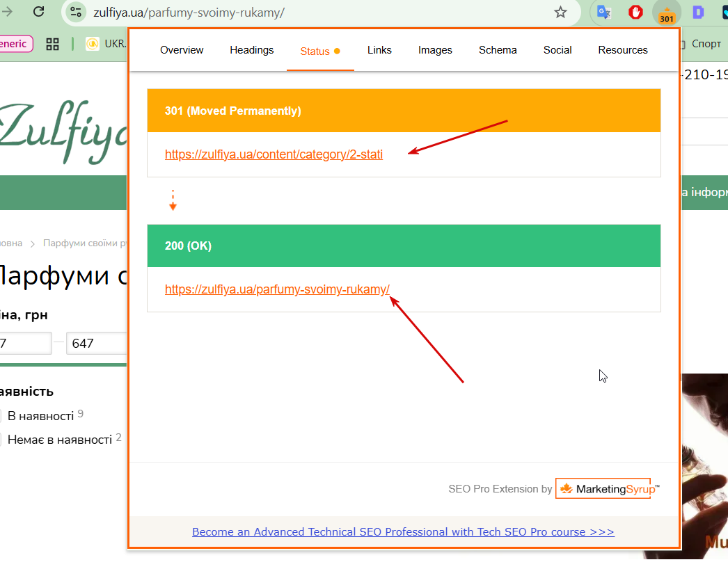The height and width of the screenshot is (569, 728).
Task: Click the 200 (OK) status header
Action: [x=404, y=246]
